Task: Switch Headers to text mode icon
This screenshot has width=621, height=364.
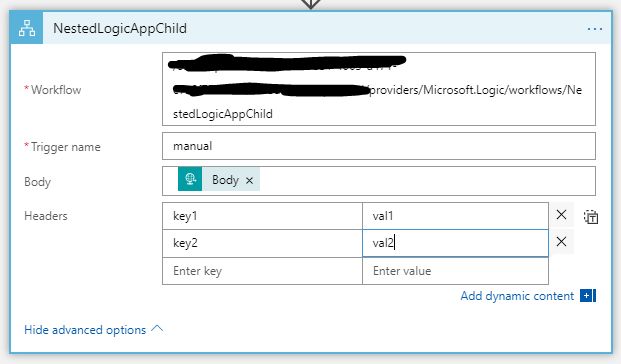Action: click(x=591, y=217)
